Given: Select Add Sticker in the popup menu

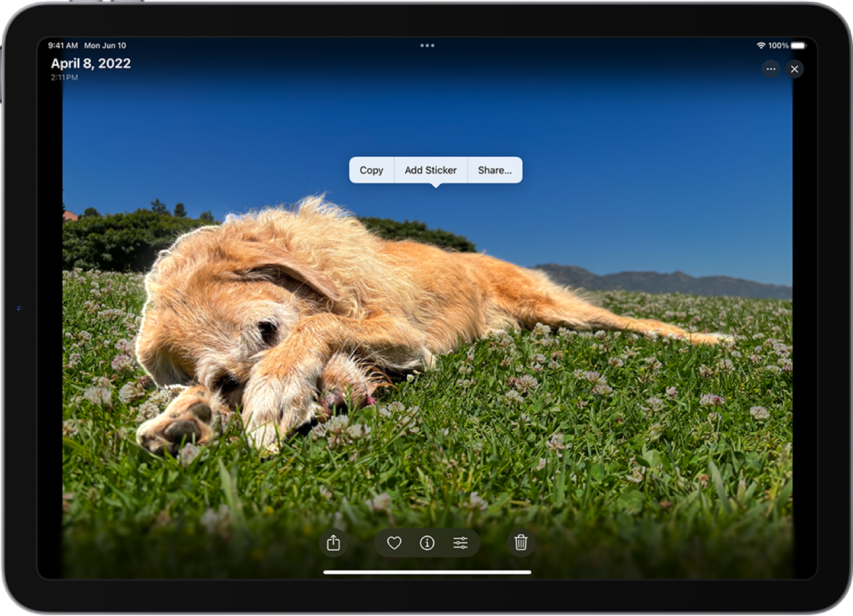Looking at the screenshot, I should coord(431,171).
